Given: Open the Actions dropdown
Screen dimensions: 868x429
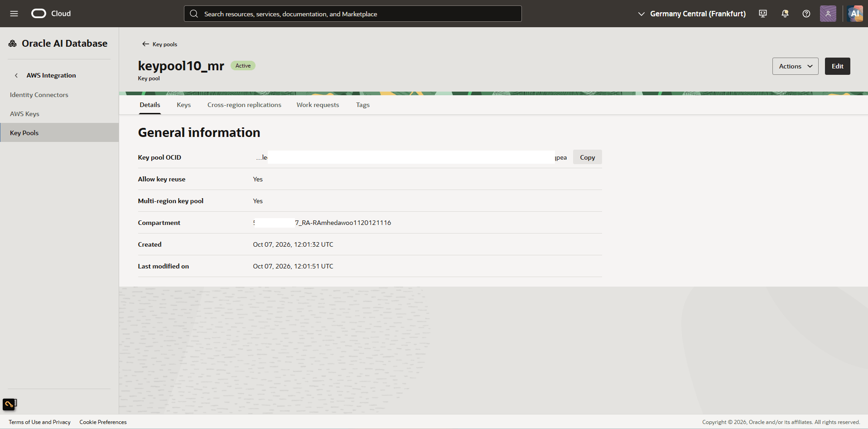Looking at the screenshot, I should click(795, 66).
